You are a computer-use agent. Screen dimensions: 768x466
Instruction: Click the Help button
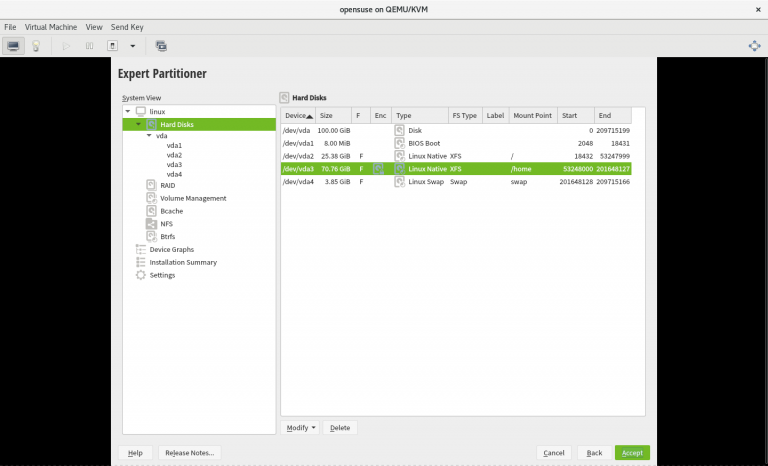135,453
